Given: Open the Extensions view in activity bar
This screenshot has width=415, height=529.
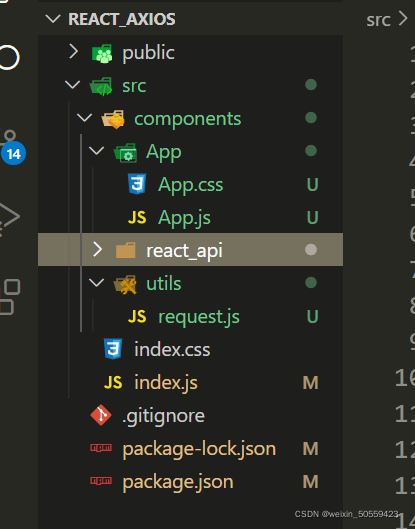Looking at the screenshot, I should (x=9, y=297).
